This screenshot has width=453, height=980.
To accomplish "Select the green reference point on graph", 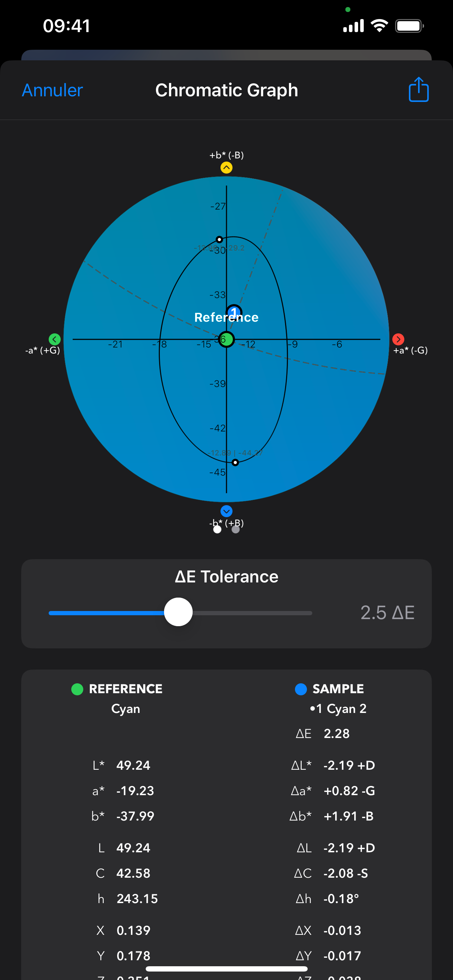I will (x=226, y=339).
